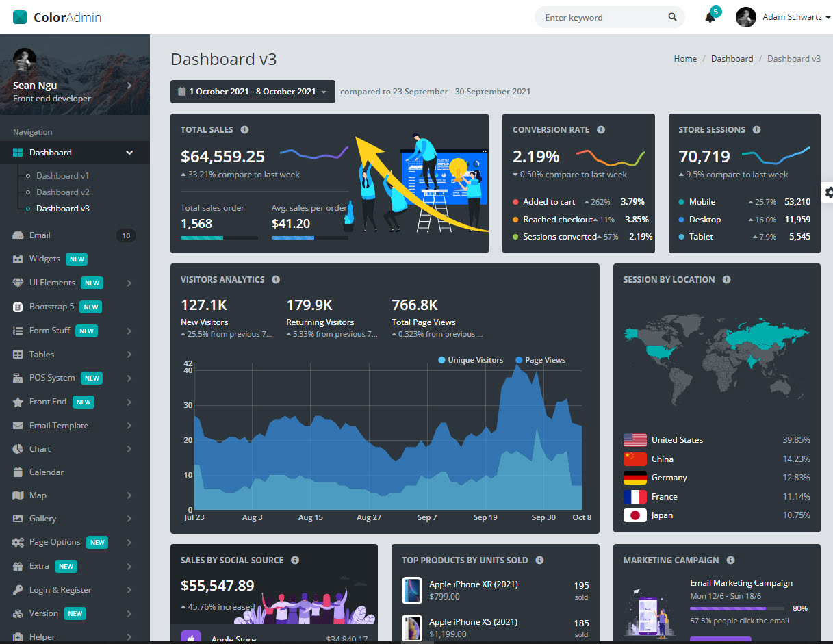Click the Visitors Analytics info icon

tap(276, 279)
